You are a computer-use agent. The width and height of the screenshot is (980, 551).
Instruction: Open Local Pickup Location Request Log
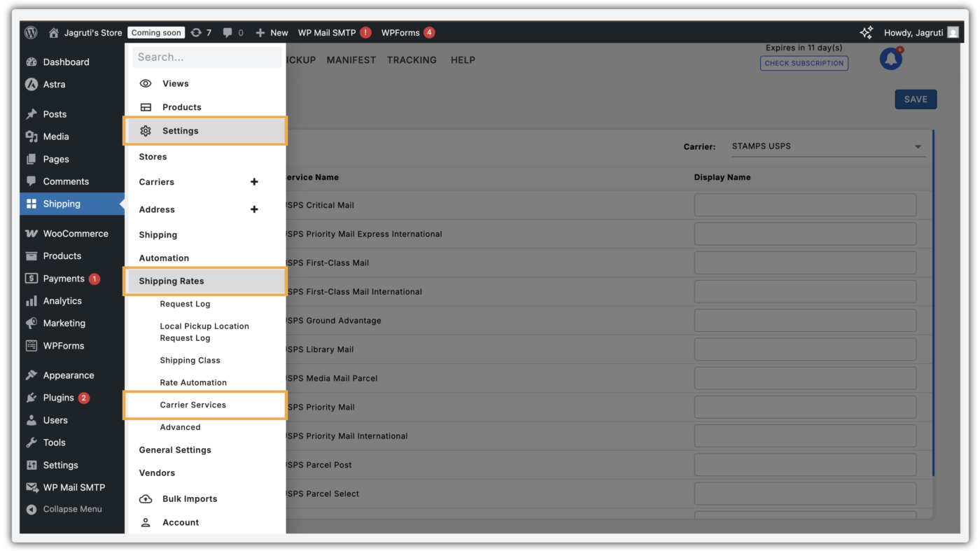coord(204,332)
